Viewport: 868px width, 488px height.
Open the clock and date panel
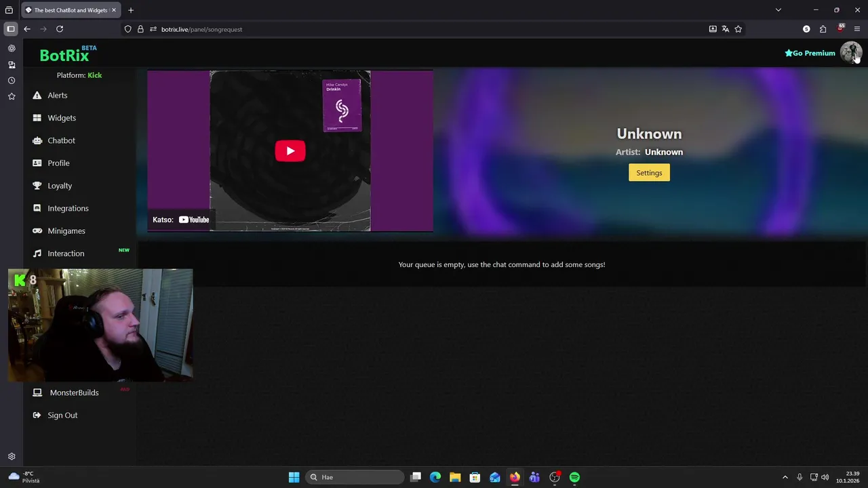[849, 477]
